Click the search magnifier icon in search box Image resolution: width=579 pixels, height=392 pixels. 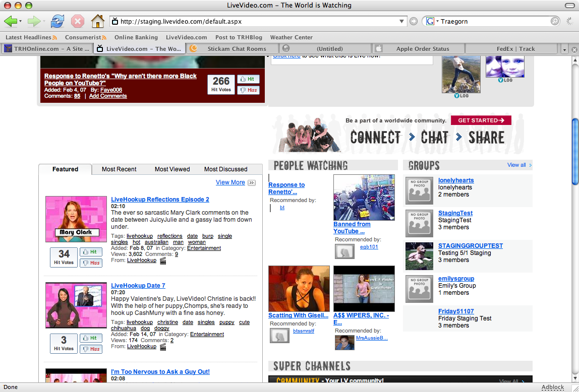pyautogui.click(x=555, y=21)
